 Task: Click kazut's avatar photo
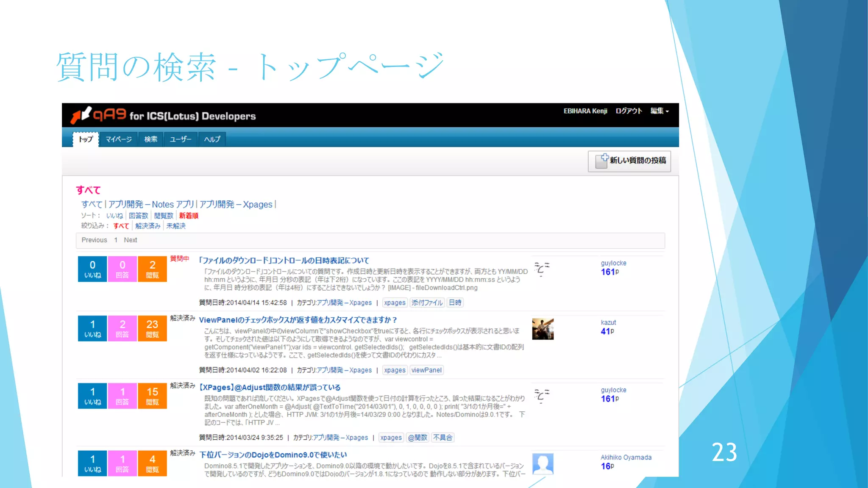point(542,329)
